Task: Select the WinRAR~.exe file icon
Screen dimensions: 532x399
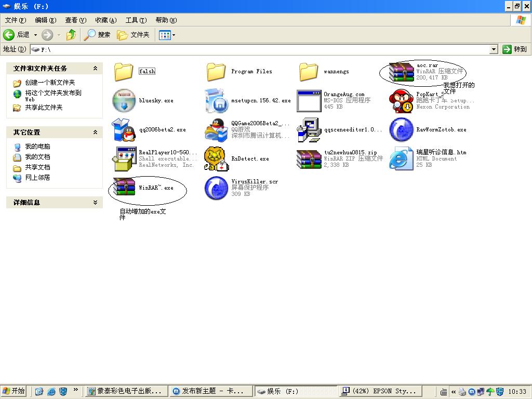Action: [124, 188]
